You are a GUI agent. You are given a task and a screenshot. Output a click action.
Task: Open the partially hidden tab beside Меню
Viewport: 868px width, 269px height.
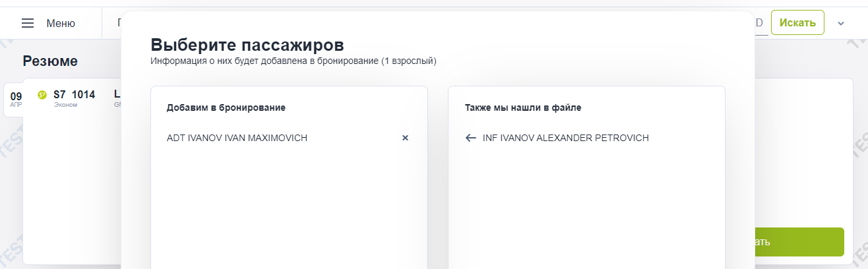pyautogui.click(x=119, y=23)
